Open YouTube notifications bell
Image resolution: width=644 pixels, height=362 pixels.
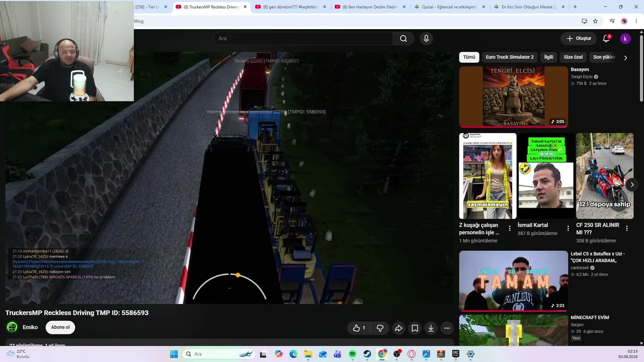(x=606, y=39)
